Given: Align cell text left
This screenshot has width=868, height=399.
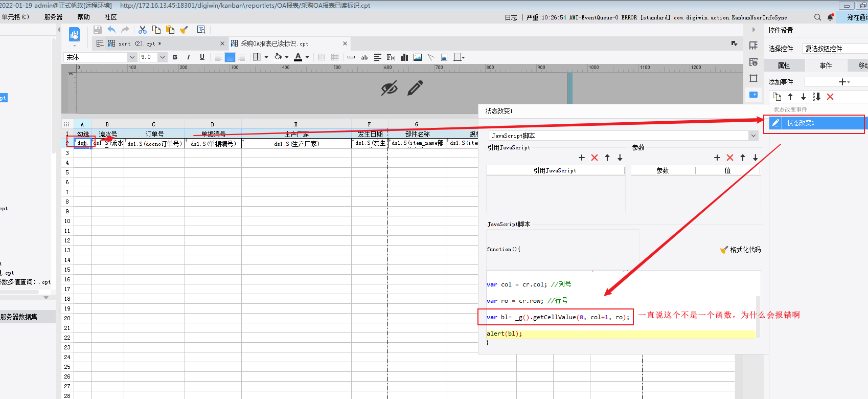Looking at the screenshot, I should pos(219,57).
